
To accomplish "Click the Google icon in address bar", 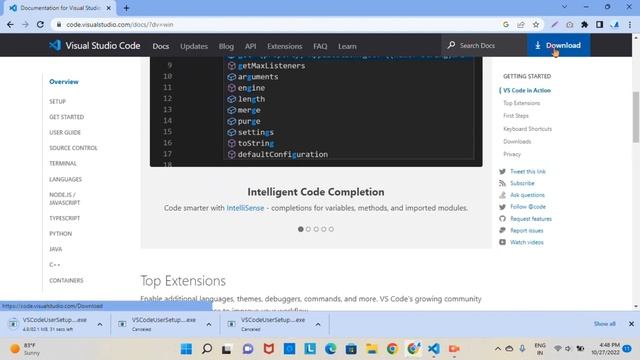I will 506,24.
